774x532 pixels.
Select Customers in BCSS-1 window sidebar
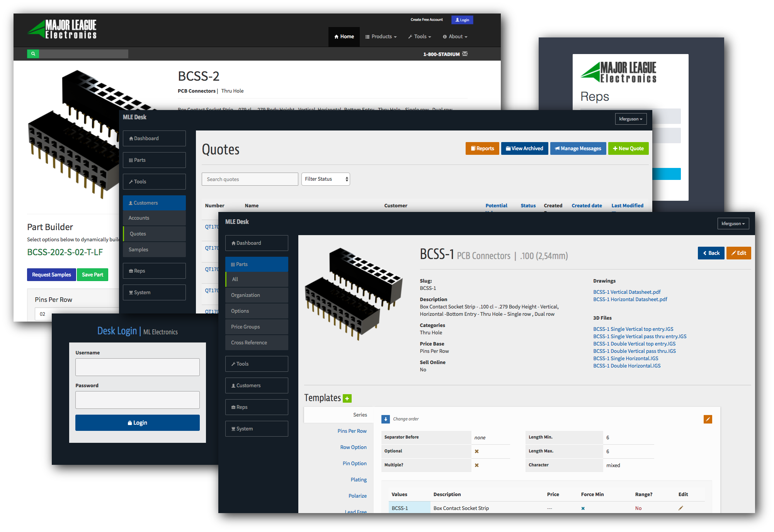pos(257,385)
